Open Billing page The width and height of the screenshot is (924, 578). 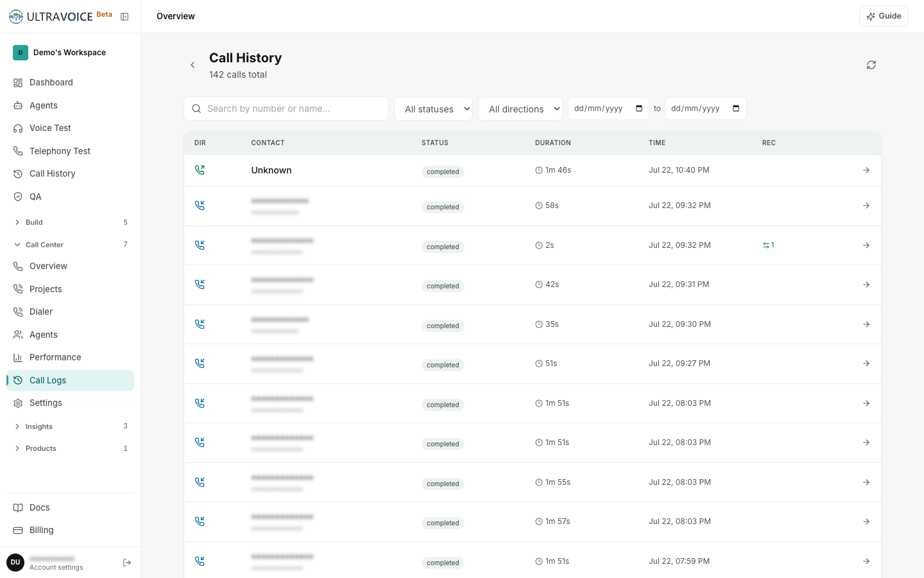70,530
